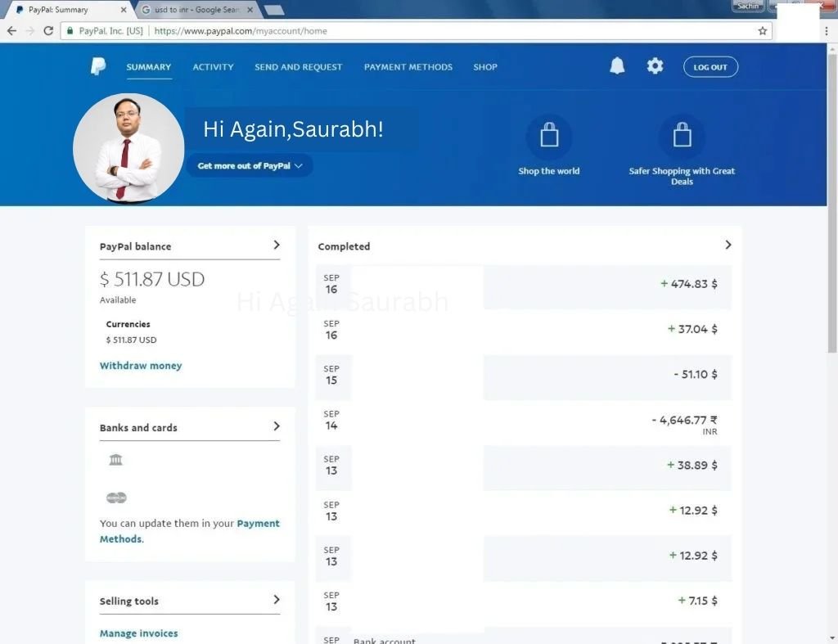Switch to usd to inr Google Search tab
838x644 pixels.
point(196,10)
